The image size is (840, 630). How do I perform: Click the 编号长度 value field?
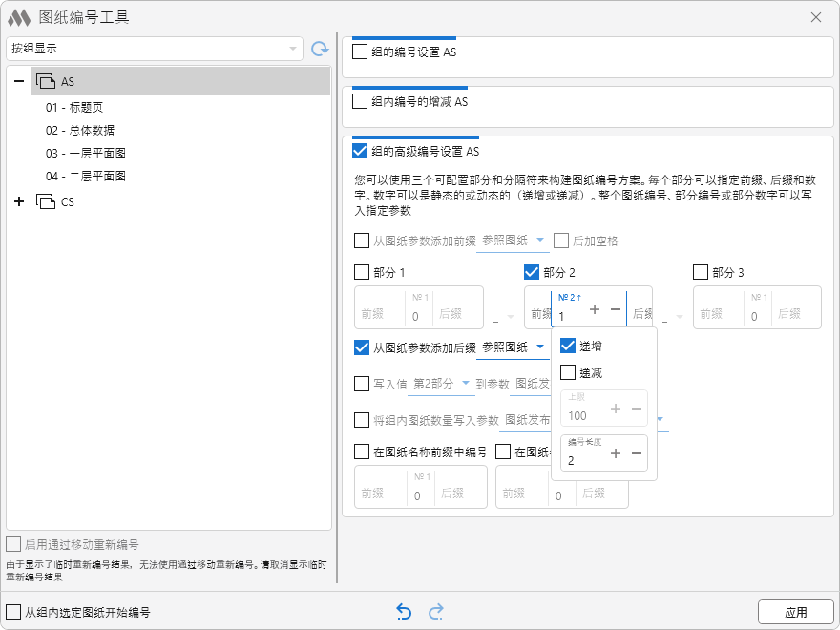coord(584,459)
